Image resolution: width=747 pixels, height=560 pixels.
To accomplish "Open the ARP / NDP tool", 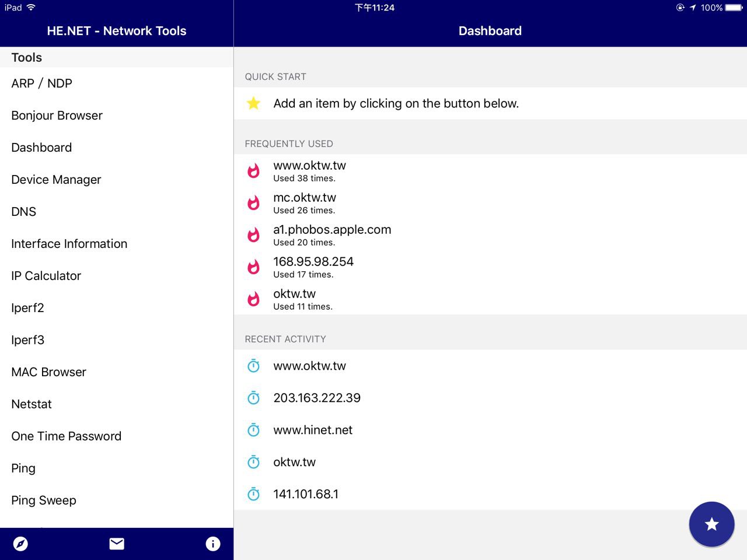I will [117, 83].
